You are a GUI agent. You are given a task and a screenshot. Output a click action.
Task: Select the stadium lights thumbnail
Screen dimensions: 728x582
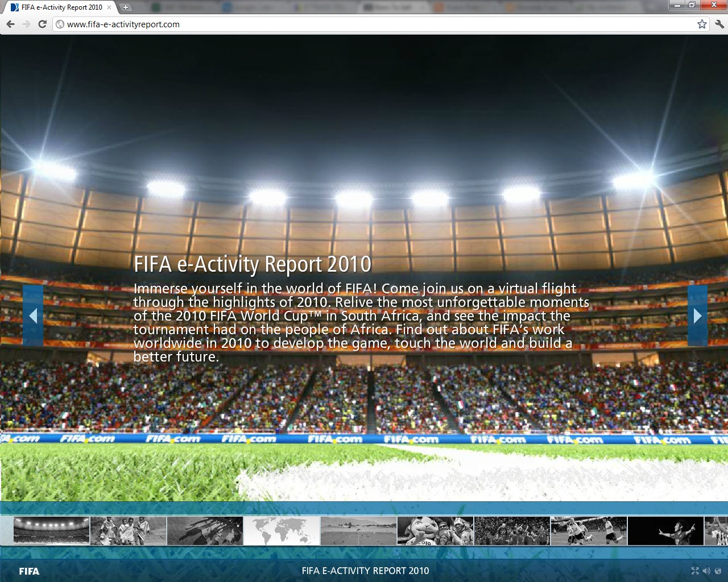[x=51, y=531]
